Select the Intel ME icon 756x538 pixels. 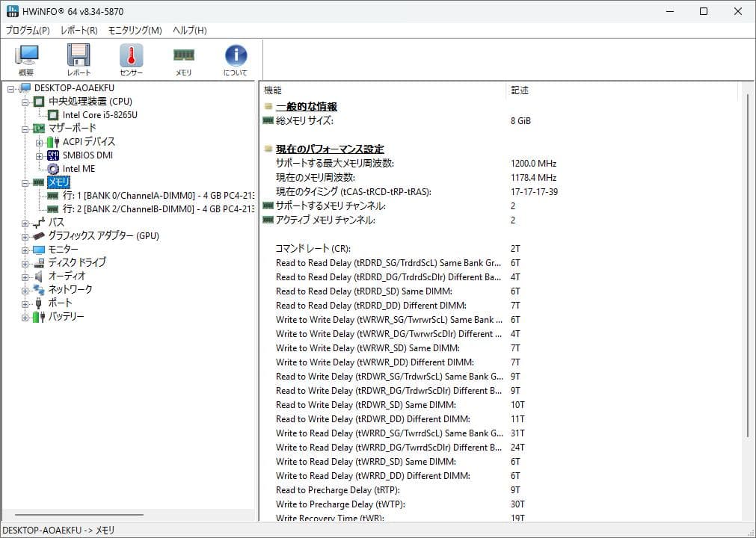coord(52,168)
